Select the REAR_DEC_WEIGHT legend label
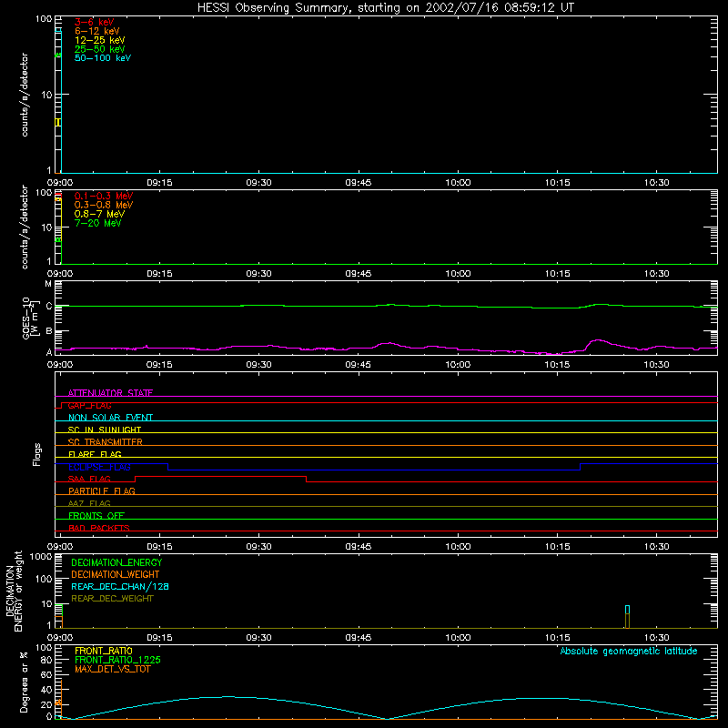The image size is (728, 728). click(x=112, y=599)
